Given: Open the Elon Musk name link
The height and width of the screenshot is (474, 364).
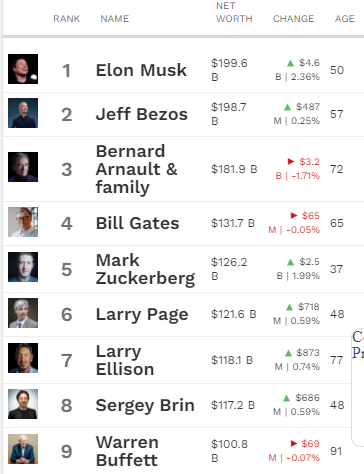Looking at the screenshot, I should [141, 70].
